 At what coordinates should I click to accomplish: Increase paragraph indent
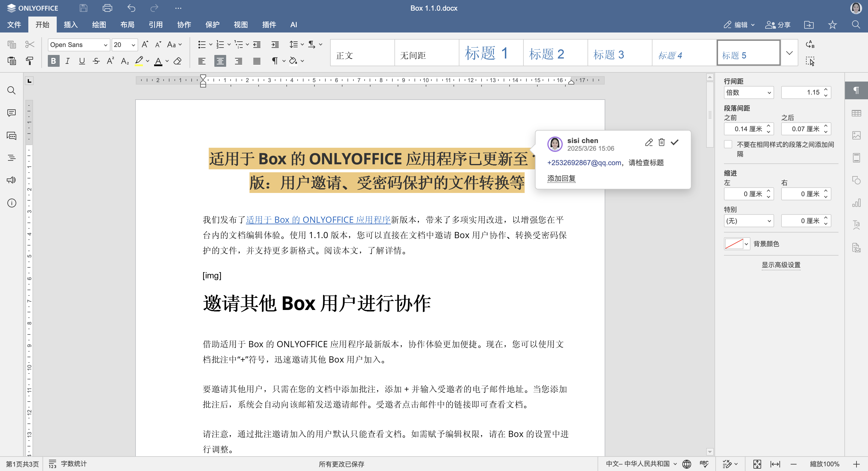pos(275,45)
